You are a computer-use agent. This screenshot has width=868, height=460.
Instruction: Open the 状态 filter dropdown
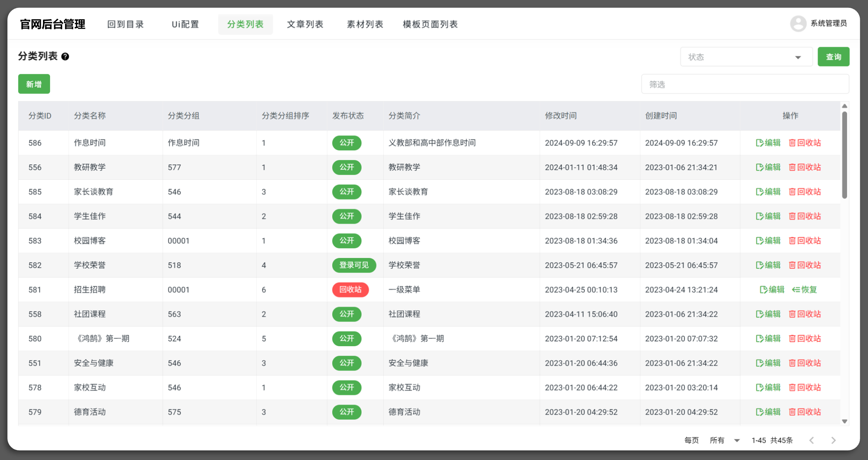pyautogui.click(x=746, y=56)
